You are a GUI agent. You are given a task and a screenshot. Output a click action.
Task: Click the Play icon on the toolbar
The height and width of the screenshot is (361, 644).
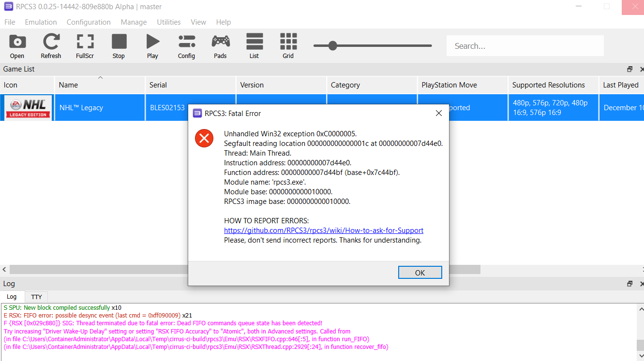(x=152, y=46)
